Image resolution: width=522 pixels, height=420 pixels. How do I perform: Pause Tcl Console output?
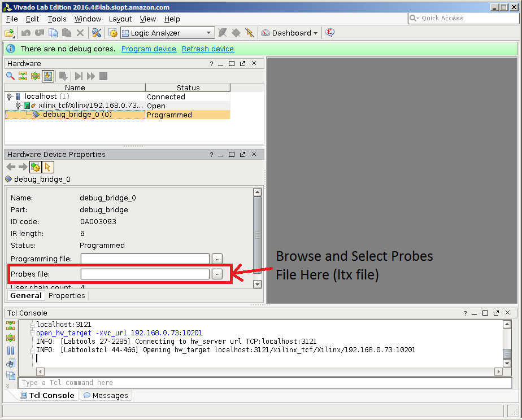tap(11, 351)
